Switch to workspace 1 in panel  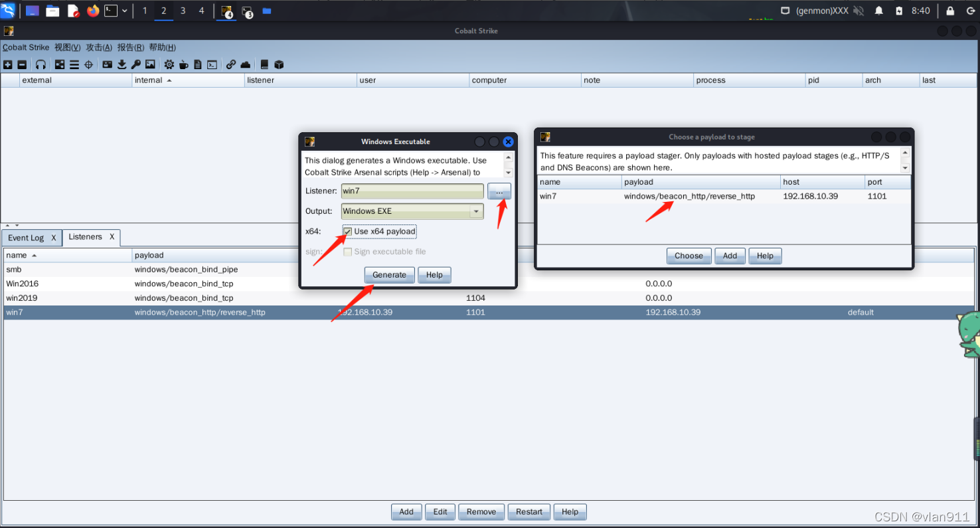(145, 11)
